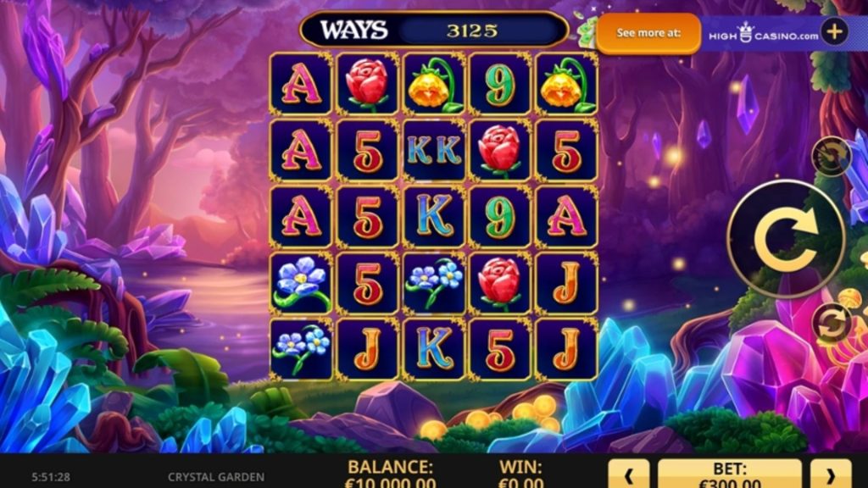The image size is (868, 488).
Task: Click the single large blue flower tile
Action: coord(301,283)
